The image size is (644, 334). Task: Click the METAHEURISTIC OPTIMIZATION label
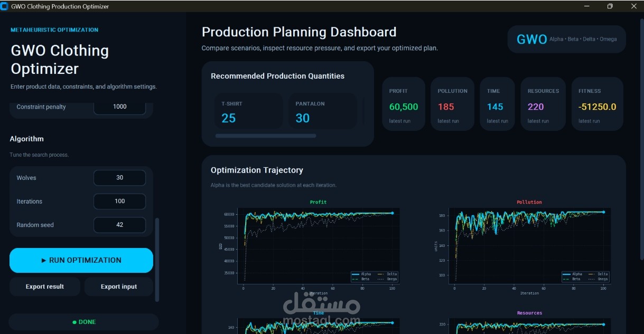54,30
